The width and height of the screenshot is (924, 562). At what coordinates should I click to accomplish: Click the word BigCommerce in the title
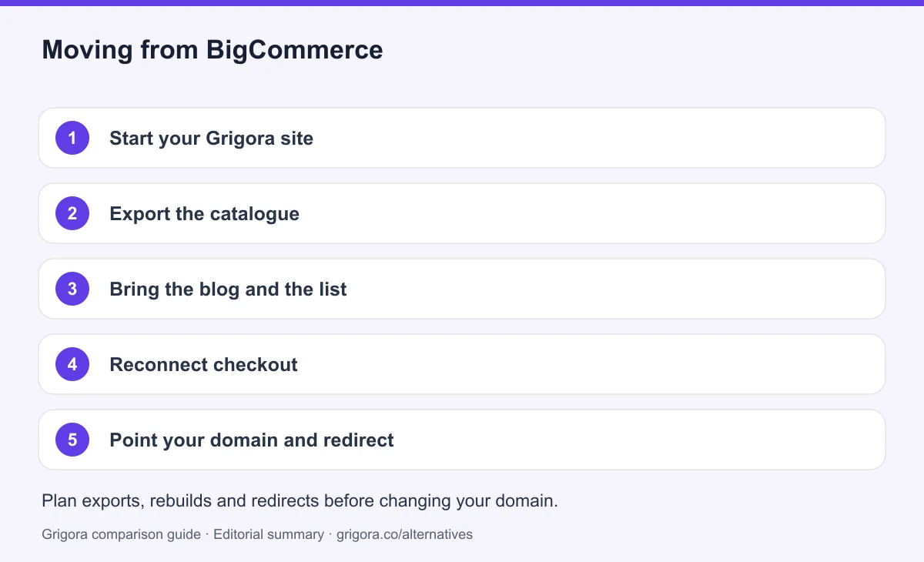(295, 50)
